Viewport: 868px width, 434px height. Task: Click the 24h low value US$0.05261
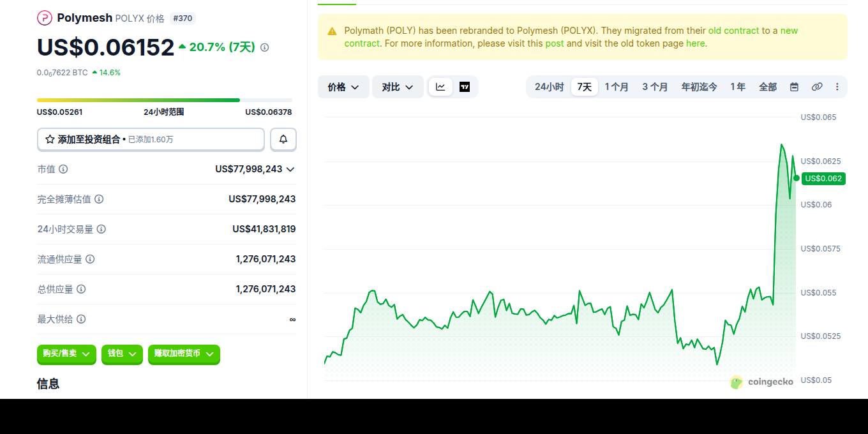coord(59,112)
